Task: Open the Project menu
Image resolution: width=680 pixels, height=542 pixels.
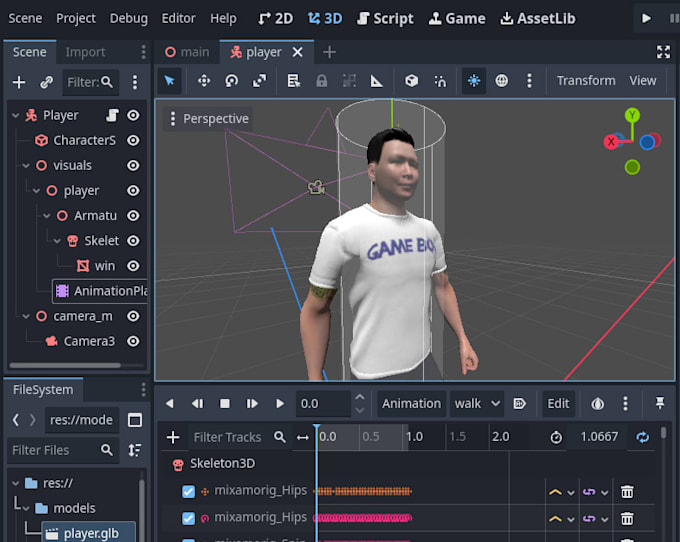Action: point(76,18)
